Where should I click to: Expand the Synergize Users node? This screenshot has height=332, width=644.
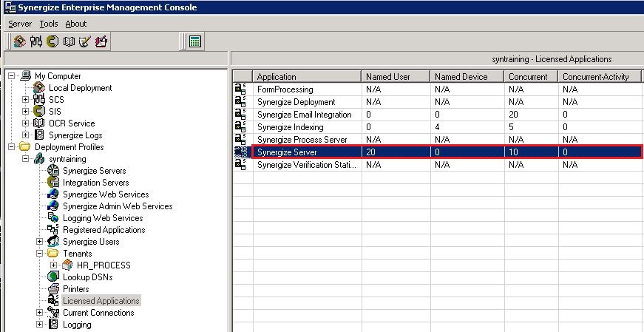tap(39, 241)
